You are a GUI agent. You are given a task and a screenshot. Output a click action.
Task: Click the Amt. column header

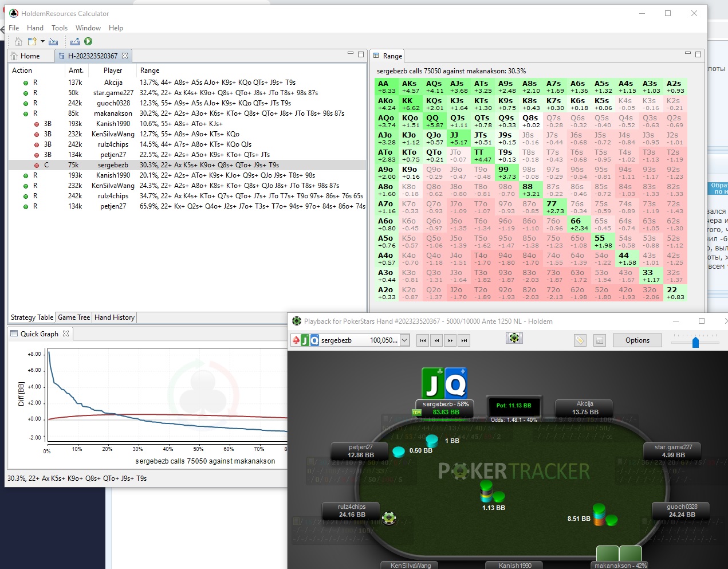coord(77,70)
